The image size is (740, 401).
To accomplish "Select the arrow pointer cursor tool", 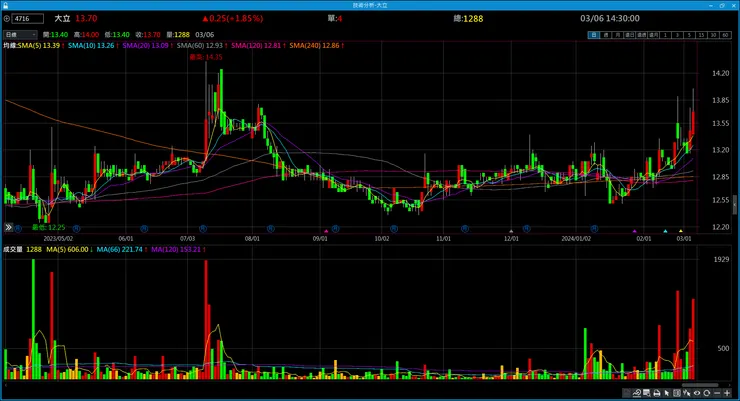I will coord(666,393).
